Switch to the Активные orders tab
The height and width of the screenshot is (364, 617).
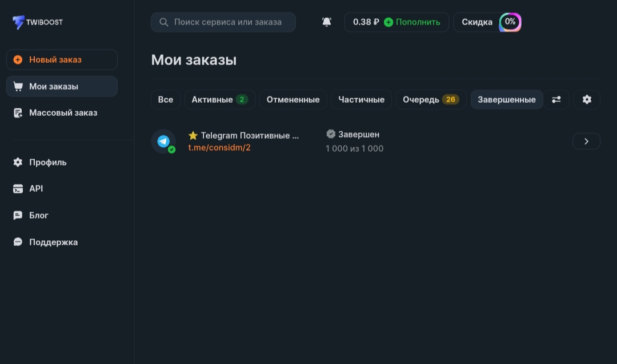coord(219,99)
